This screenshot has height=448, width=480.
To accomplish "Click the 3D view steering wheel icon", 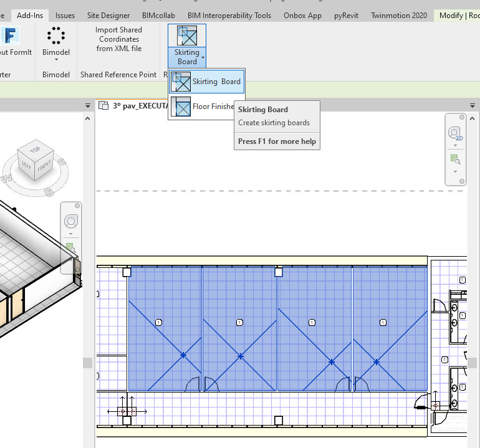I will (x=70, y=221).
